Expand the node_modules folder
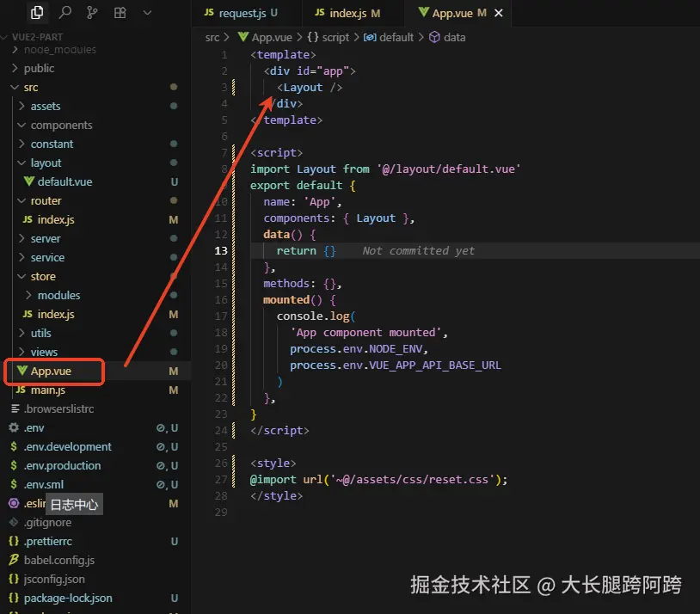This screenshot has height=614, width=700. (x=60, y=50)
